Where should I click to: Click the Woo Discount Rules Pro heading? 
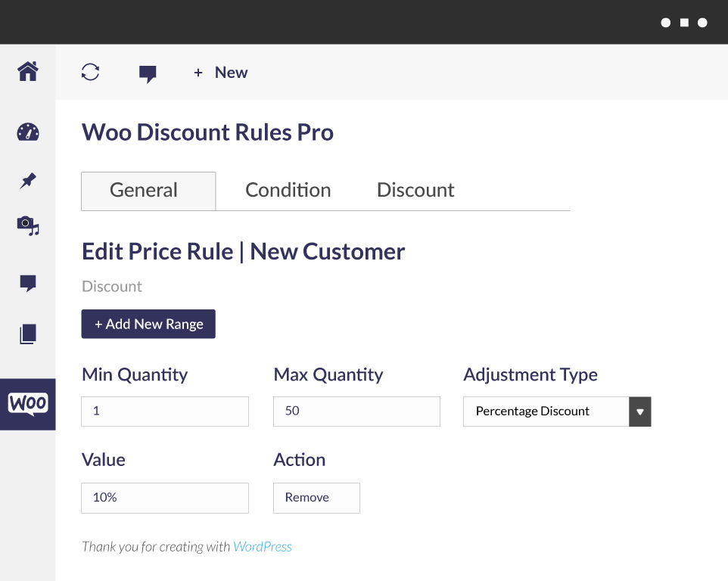[207, 132]
